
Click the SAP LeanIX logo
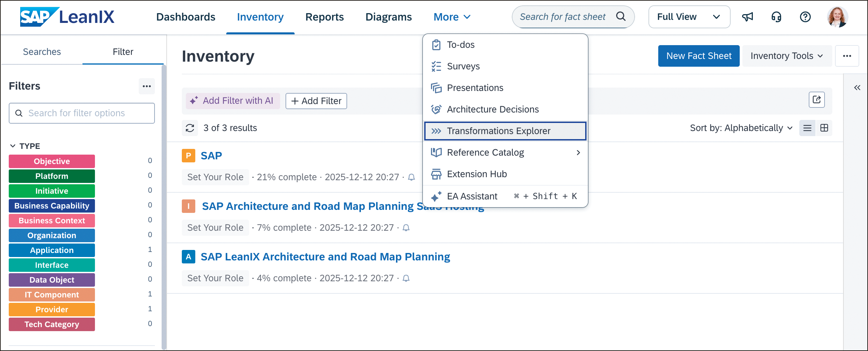click(67, 17)
